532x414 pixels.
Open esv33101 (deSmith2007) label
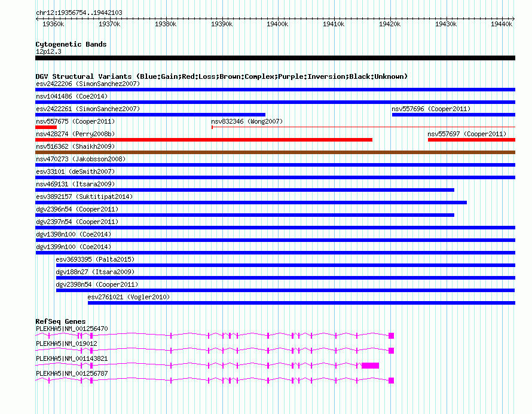point(75,171)
